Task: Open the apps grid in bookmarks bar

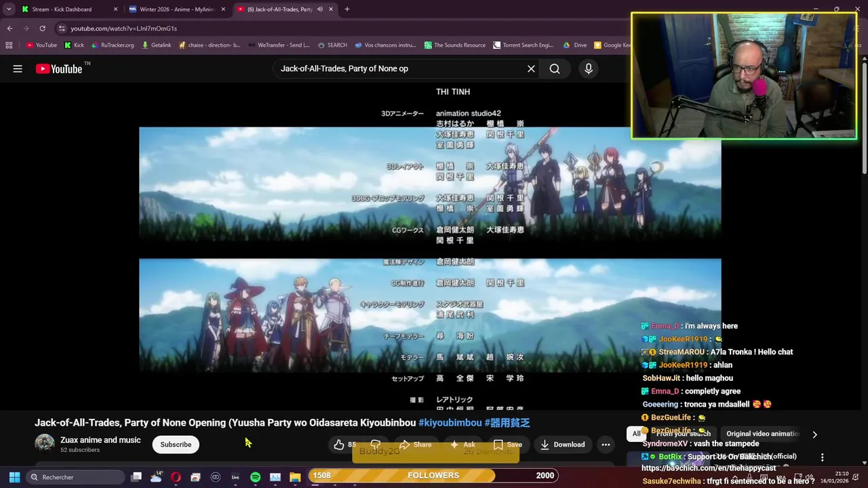Action: [9, 45]
